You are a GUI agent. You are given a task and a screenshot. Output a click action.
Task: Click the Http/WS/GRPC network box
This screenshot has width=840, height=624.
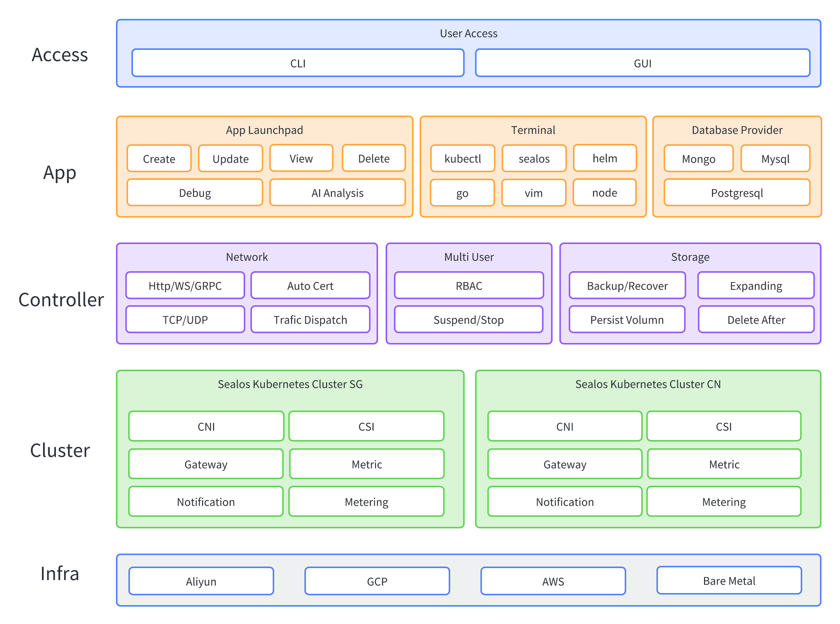click(185, 286)
